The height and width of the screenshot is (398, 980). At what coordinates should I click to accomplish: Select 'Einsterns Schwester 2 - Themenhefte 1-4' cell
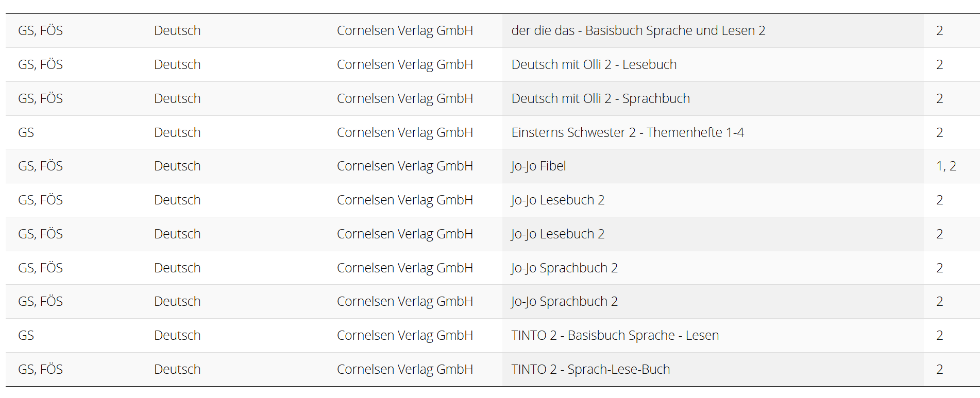coord(627,133)
